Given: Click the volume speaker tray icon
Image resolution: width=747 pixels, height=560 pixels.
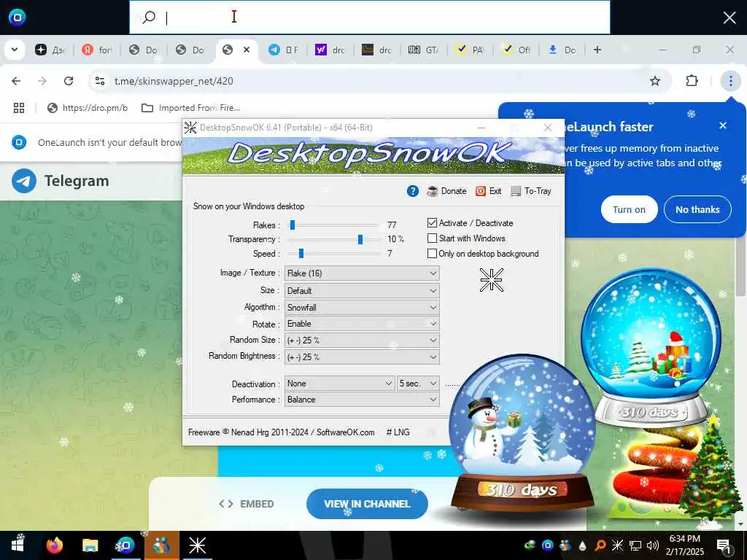Looking at the screenshot, I should tap(653, 545).
